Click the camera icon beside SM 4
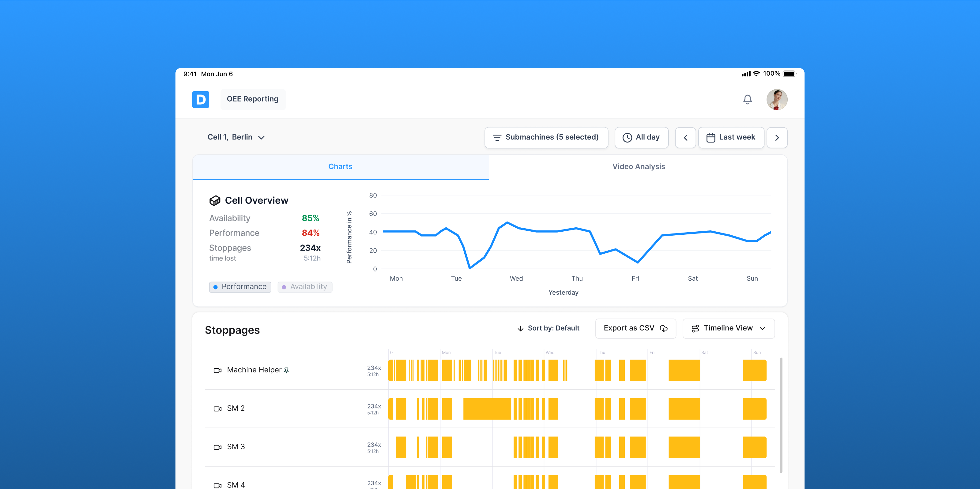Screen dimensions: 980x489 click(217, 486)
